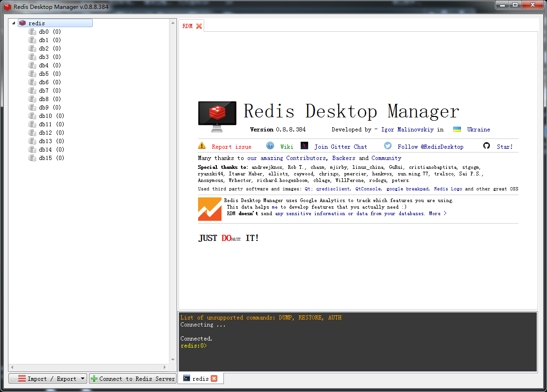Click the db6 database icon
547x392 pixels.
[x=32, y=82]
